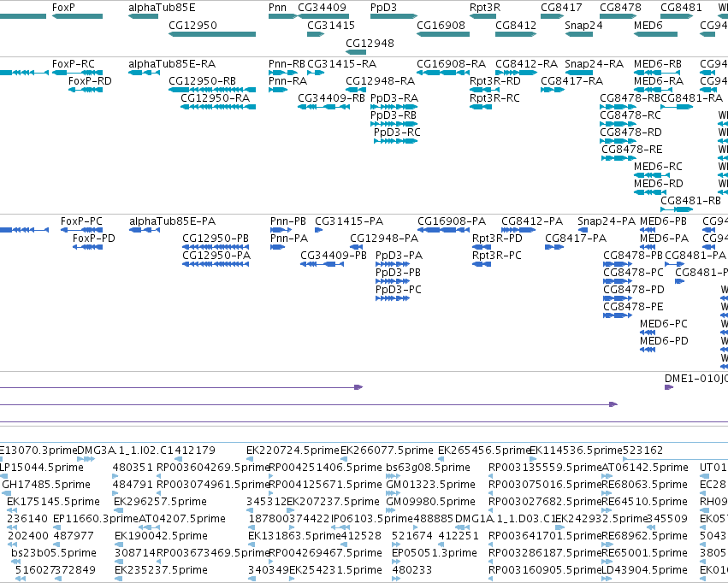Click the CG34409-PB protein label
The height and width of the screenshot is (583, 728).
coord(334,256)
